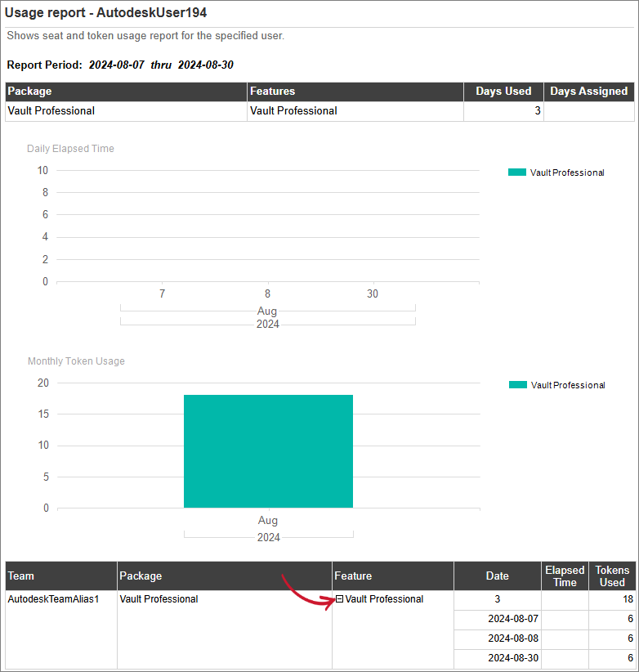Click the teal Aug token usage bar
Viewport: 639px width, 672px height.
point(268,451)
